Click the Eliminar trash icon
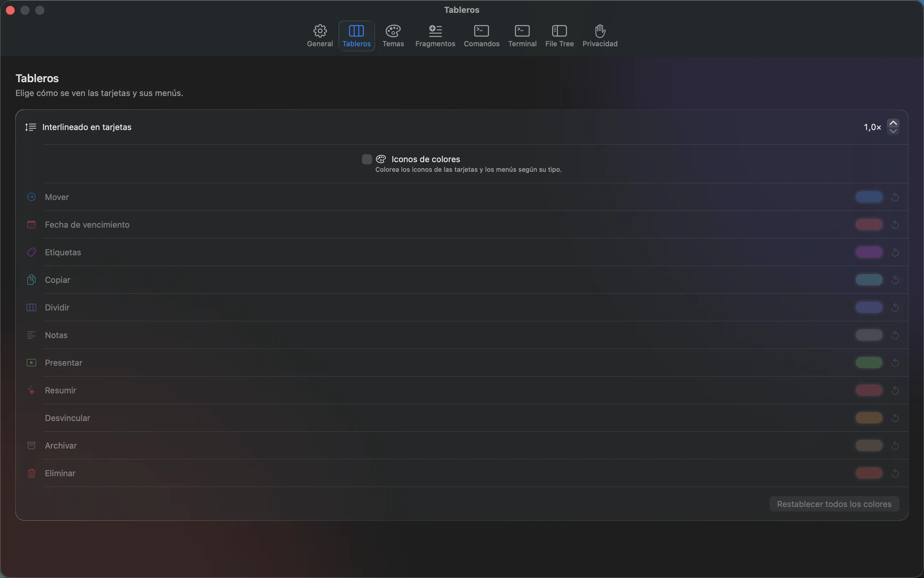924x578 pixels. point(31,473)
